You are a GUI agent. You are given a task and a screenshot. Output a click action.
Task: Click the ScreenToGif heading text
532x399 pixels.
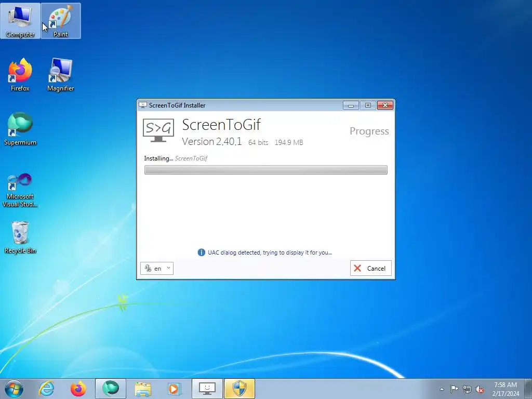pos(221,125)
